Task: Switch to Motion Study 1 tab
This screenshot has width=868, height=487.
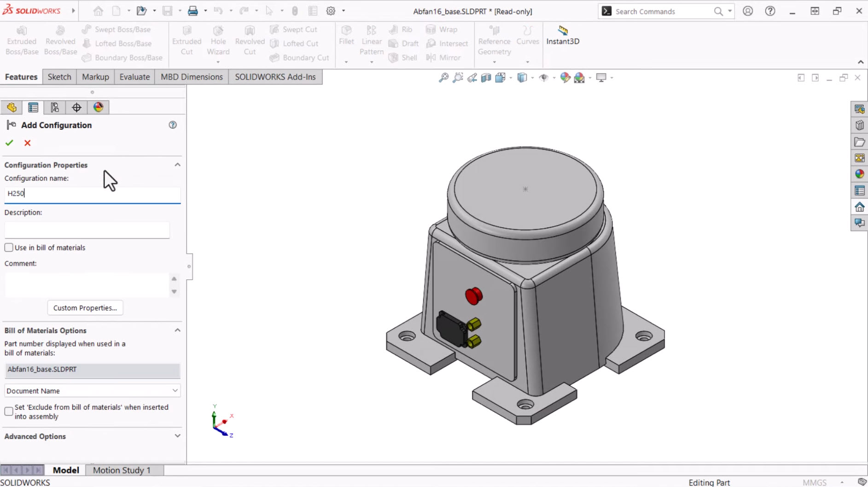Action: (122, 470)
